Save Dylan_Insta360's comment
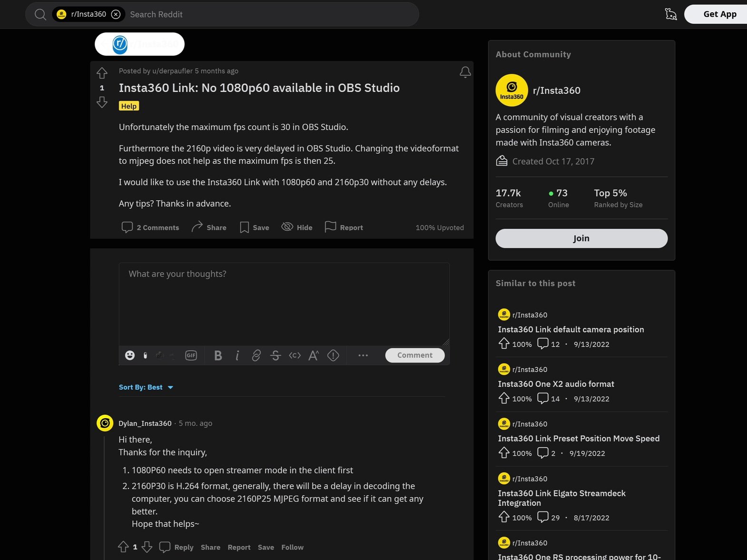The width and height of the screenshot is (747, 560). tap(266, 547)
